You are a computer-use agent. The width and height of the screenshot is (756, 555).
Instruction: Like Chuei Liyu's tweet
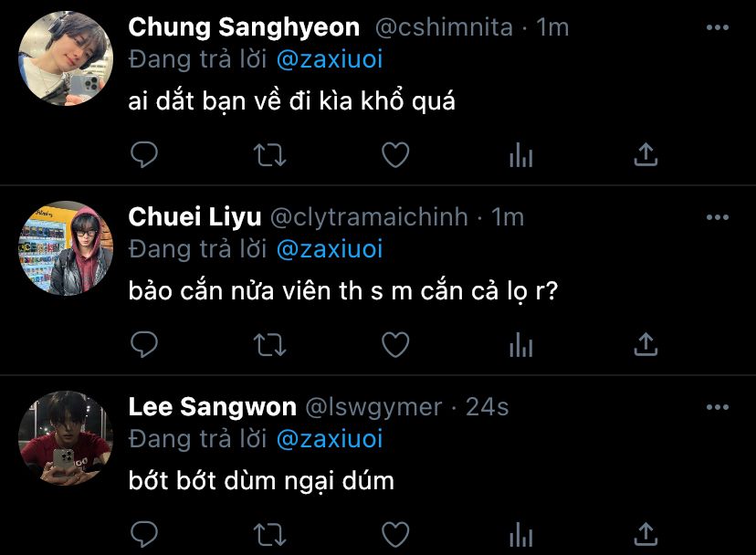pos(394,344)
